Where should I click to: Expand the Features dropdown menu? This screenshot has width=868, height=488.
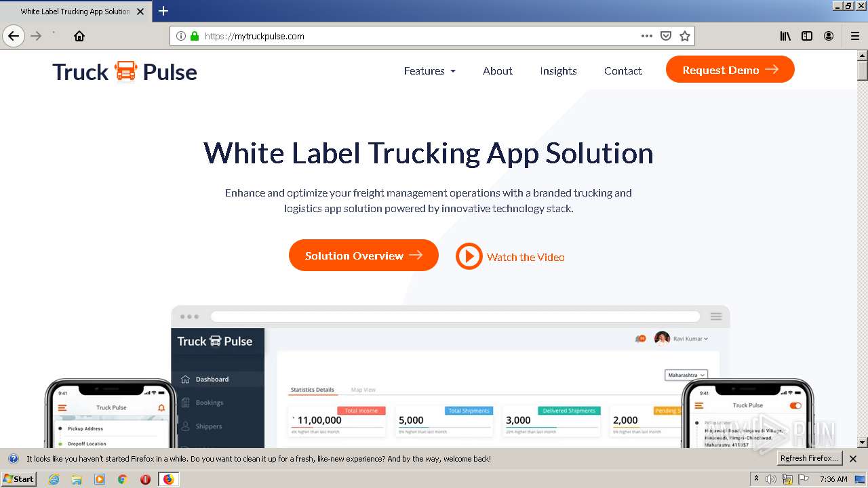tap(430, 70)
